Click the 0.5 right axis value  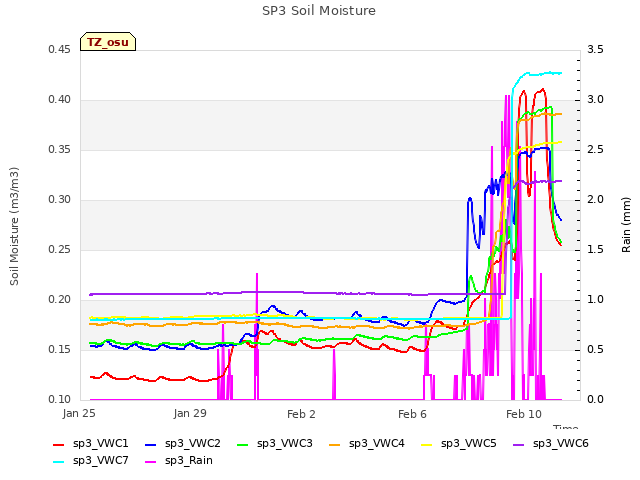596,349
